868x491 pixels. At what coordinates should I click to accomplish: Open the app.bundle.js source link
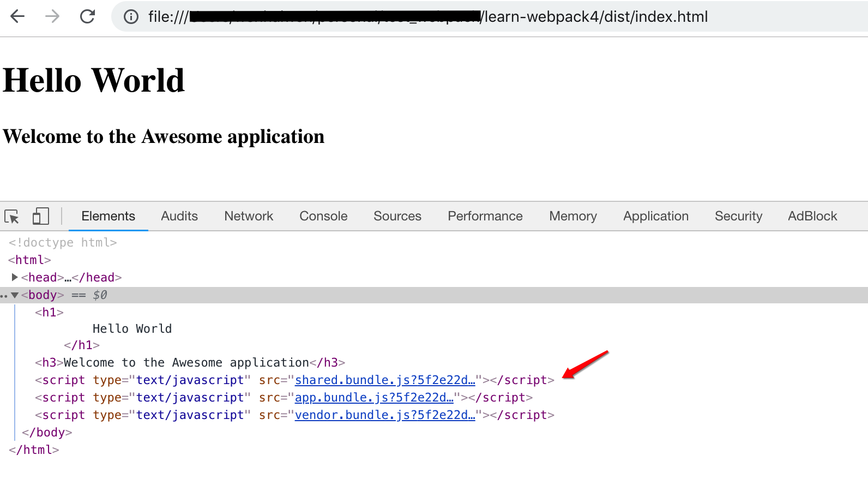coord(374,397)
